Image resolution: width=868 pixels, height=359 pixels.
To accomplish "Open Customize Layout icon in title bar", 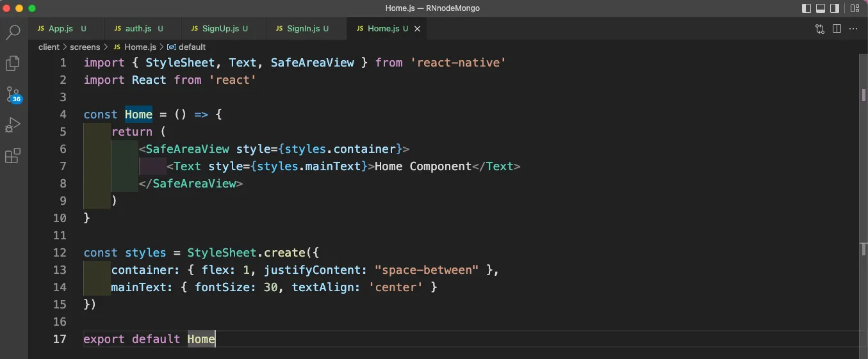I will coord(855,8).
